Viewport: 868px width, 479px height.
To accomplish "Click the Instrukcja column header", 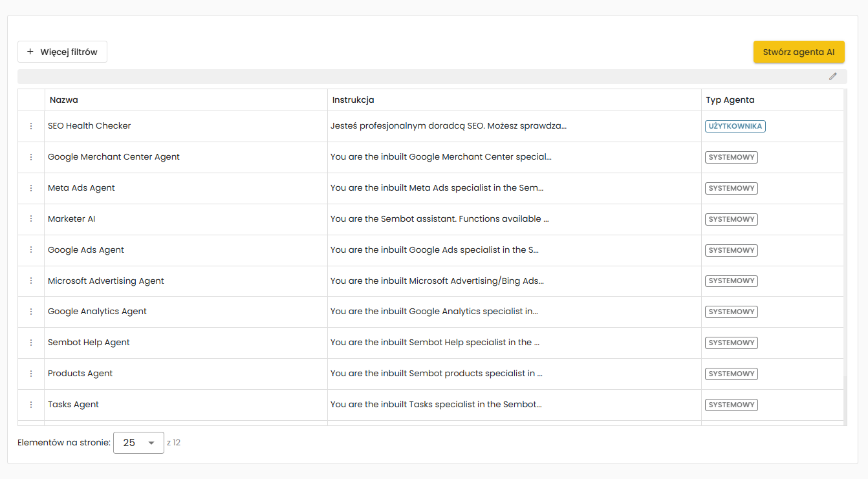I will pyautogui.click(x=353, y=100).
